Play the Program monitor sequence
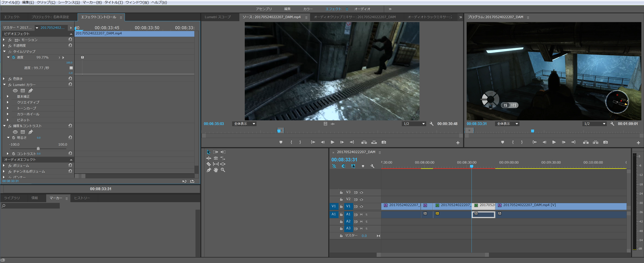The height and width of the screenshot is (263, 644). point(554,142)
